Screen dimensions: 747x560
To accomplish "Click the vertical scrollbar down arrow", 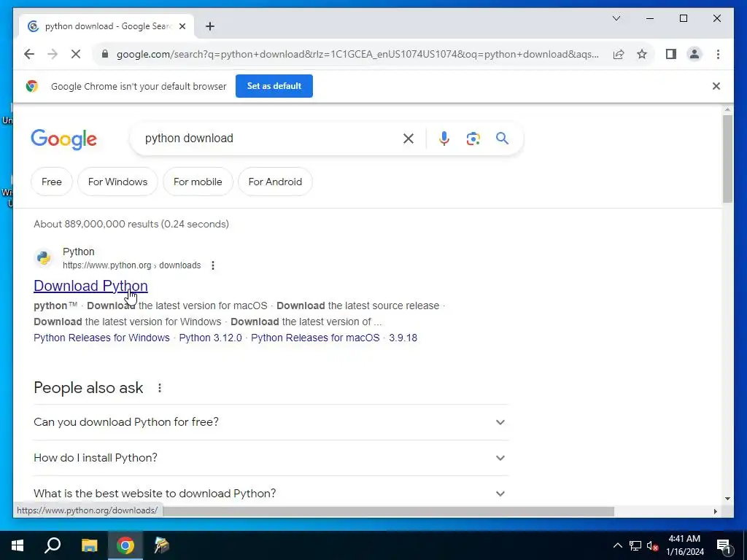I will click(x=727, y=499).
